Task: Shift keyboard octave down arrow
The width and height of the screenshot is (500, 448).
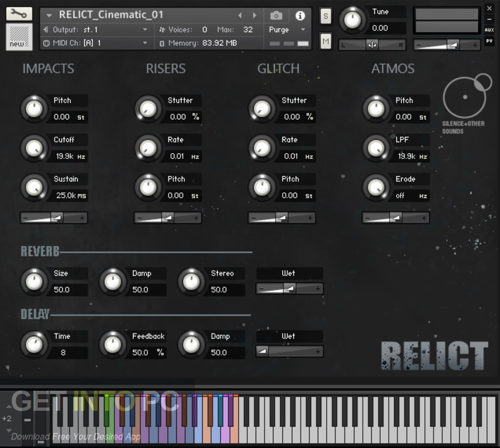Action: tap(9, 430)
